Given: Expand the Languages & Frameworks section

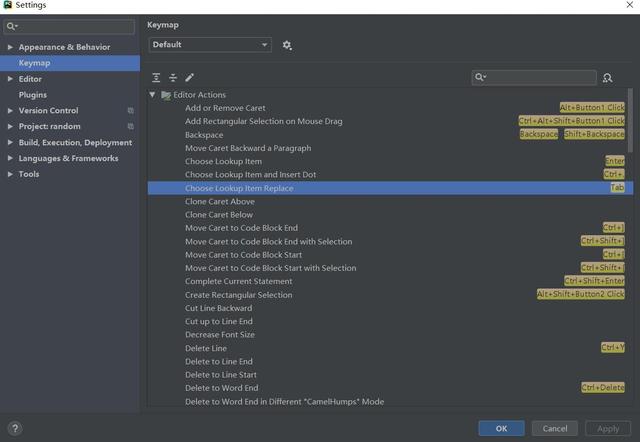Looking at the screenshot, I should pyautogui.click(x=10, y=158).
